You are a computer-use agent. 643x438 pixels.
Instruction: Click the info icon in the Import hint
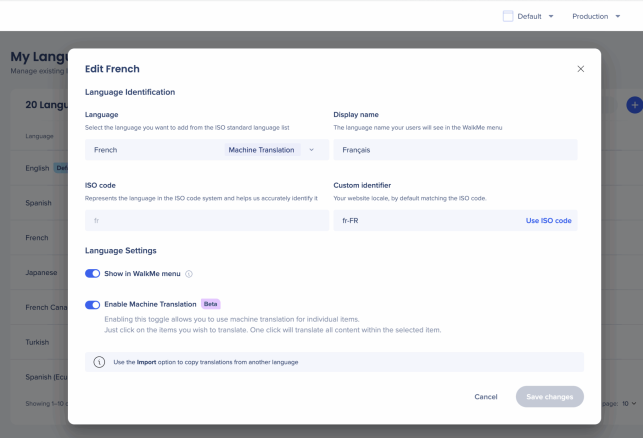click(99, 362)
